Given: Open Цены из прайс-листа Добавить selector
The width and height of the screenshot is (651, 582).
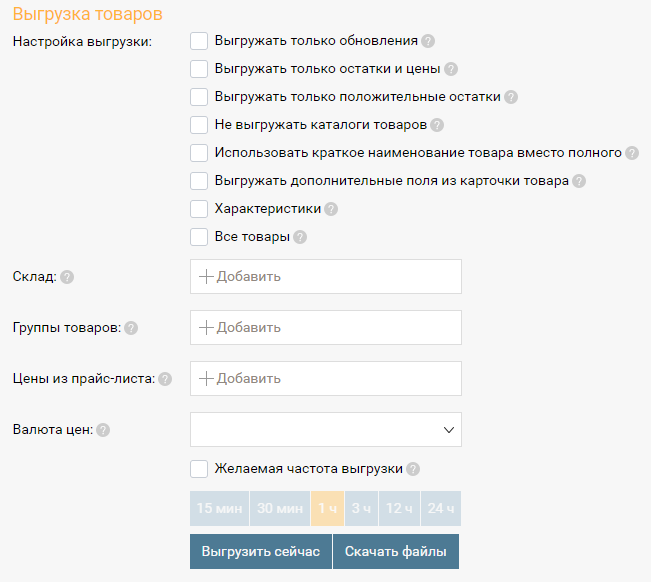Looking at the screenshot, I should (x=326, y=379).
